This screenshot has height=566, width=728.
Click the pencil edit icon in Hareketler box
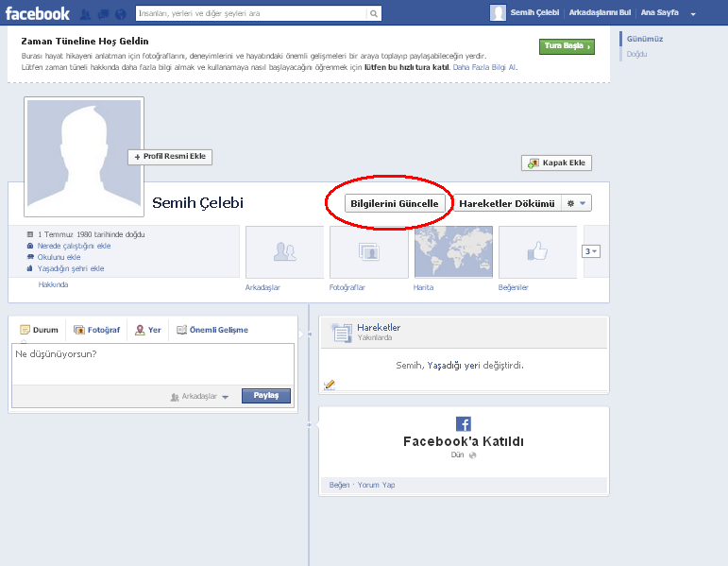point(330,385)
